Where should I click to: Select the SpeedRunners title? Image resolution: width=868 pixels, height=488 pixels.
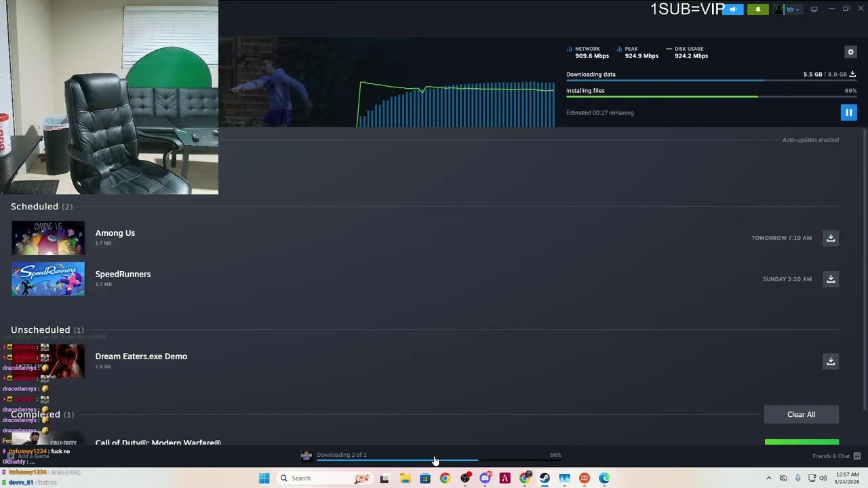coord(123,274)
